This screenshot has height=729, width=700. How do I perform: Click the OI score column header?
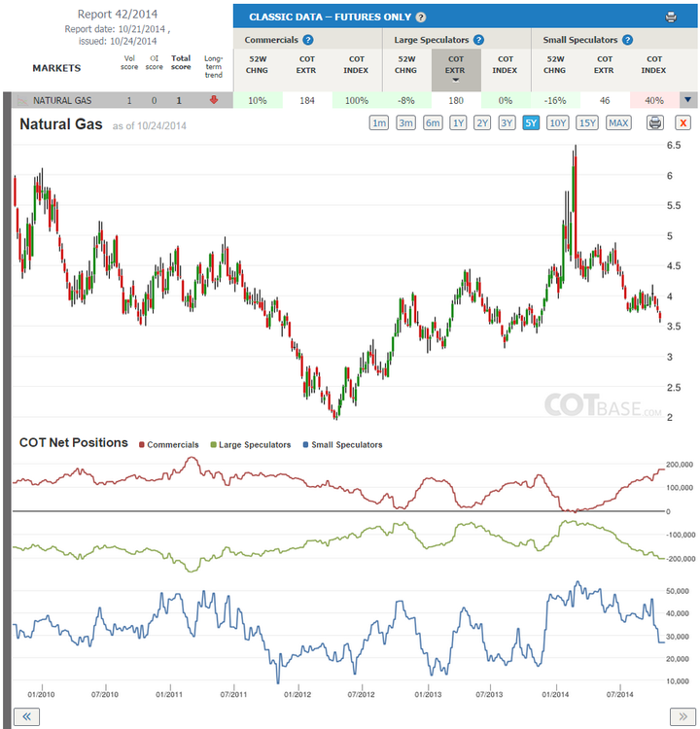[x=154, y=62]
